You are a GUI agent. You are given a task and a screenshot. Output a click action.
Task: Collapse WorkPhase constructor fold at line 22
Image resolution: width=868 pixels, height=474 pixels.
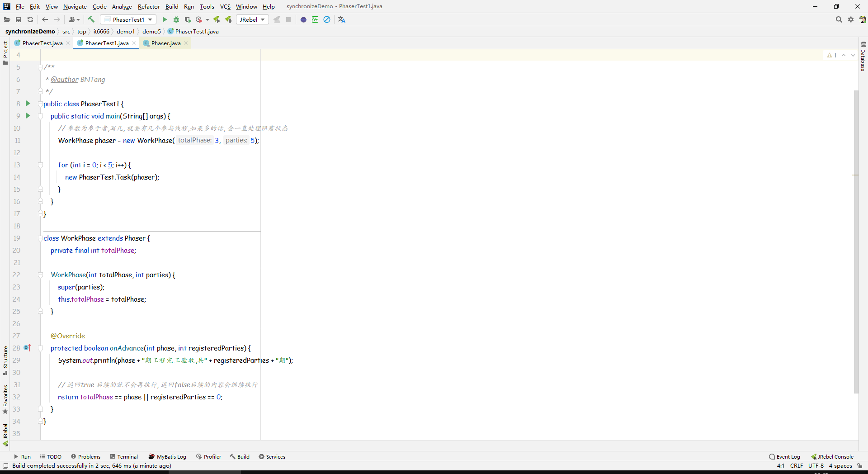click(40, 275)
